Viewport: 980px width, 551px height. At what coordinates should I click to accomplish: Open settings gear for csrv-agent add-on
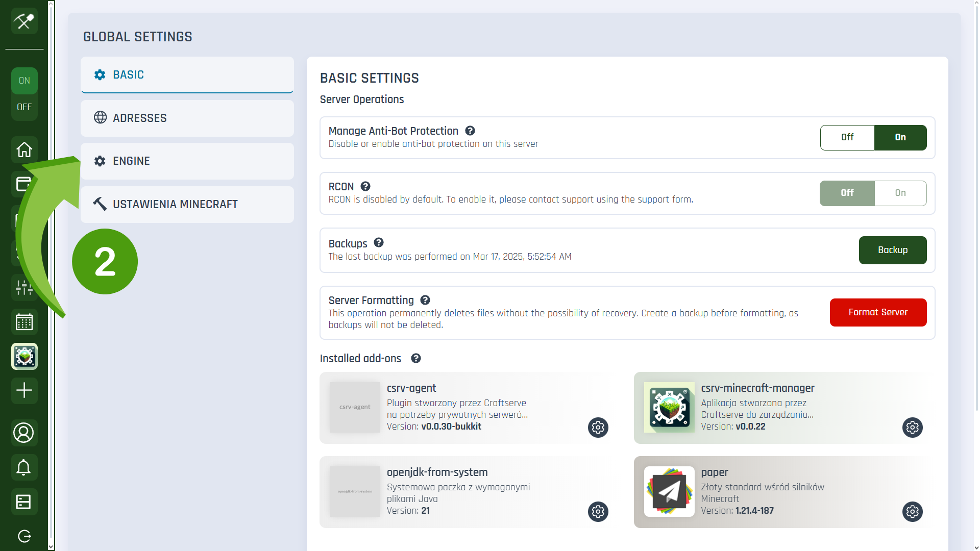coord(598,428)
